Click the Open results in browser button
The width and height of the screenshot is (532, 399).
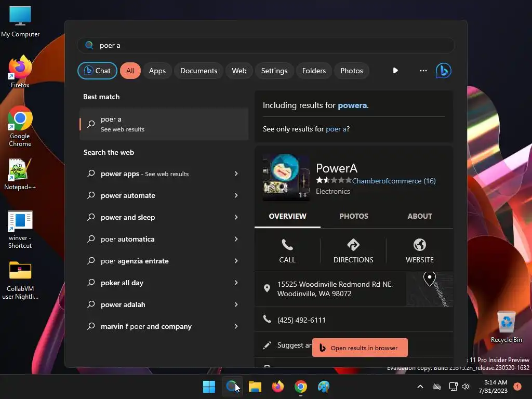(360, 348)
